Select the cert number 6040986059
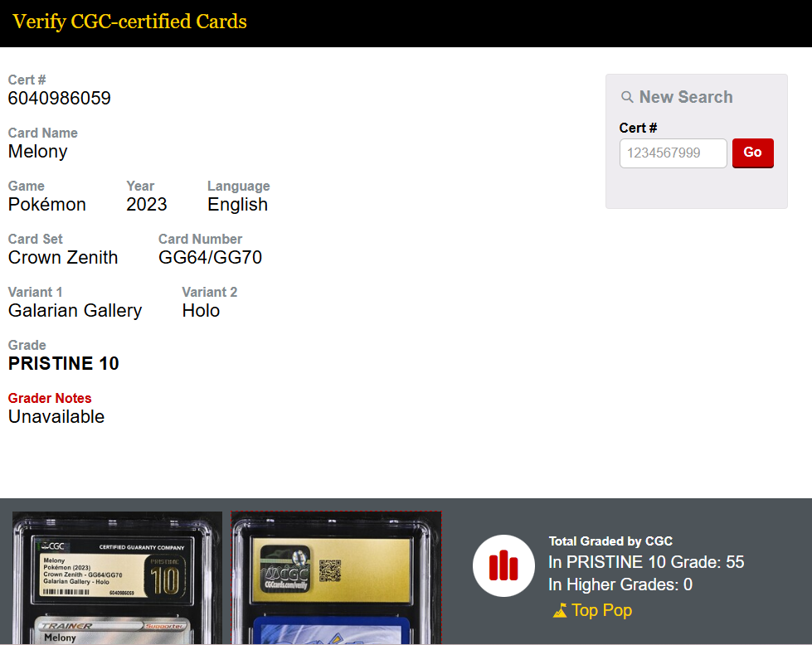This screenshot has width=812, height=645. click(x=60, y=98)
